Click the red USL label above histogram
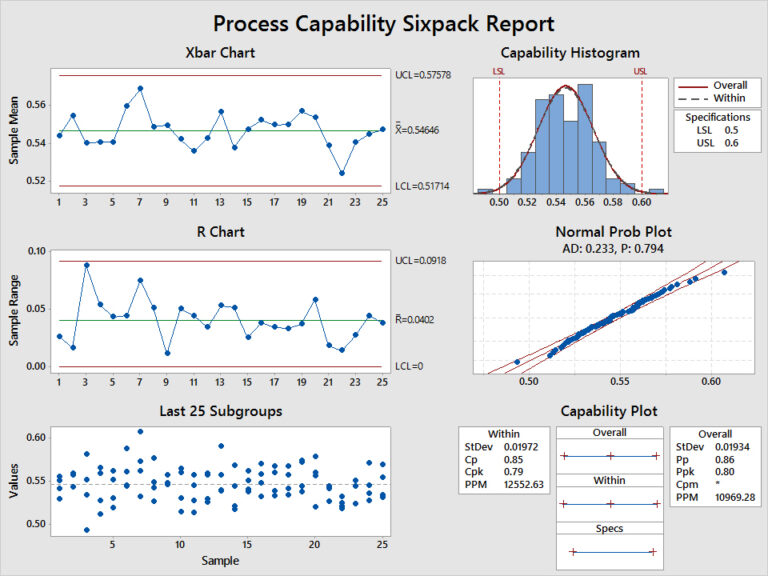768x576 pixels. pyautogui.click(x=640, y=72)
